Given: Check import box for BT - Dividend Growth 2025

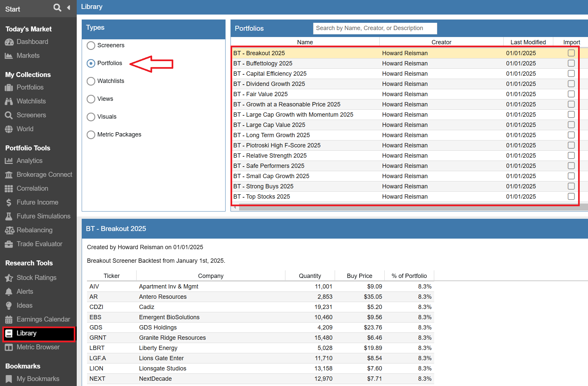Looking at the screenshot, I should point(571,84).
